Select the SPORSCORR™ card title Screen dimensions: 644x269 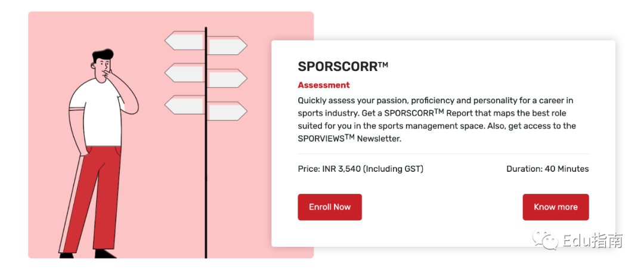click(x=343, y=67)
